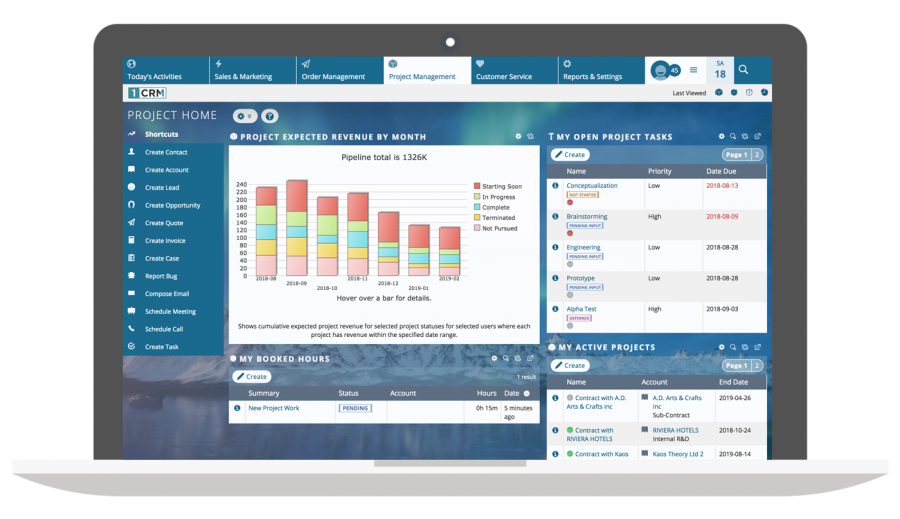Open the user profile avatar

[661, 70]
